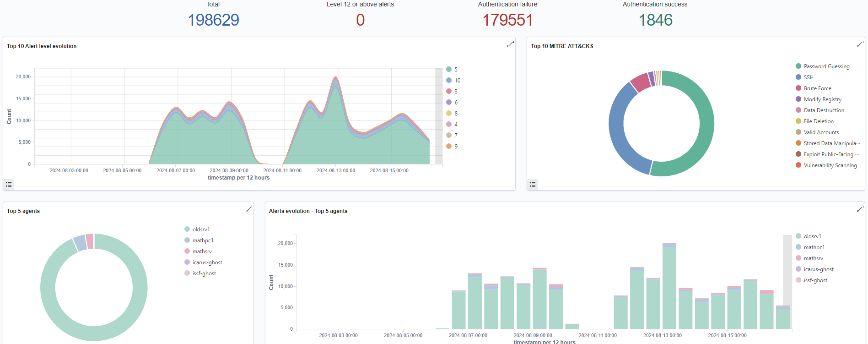Click mathpc1 in Alerts evolution legend
Image resolution: width=868 pixels, height=344 pixels.
pyautogui.click(x=810, y=247)
